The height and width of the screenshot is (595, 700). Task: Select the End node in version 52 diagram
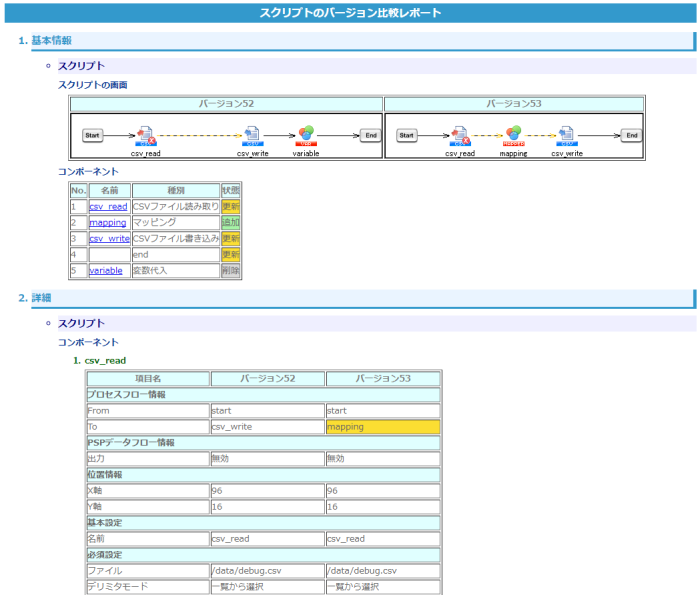(369, 135)
